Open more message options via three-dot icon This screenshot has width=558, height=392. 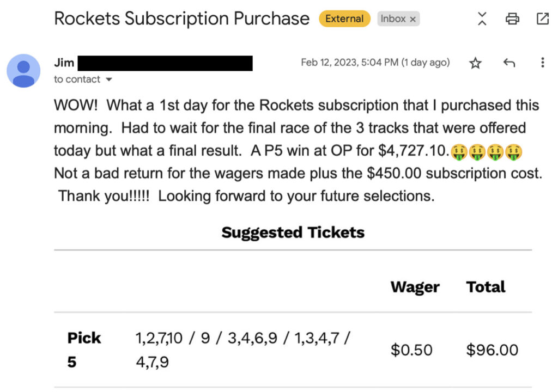point(543,63)
